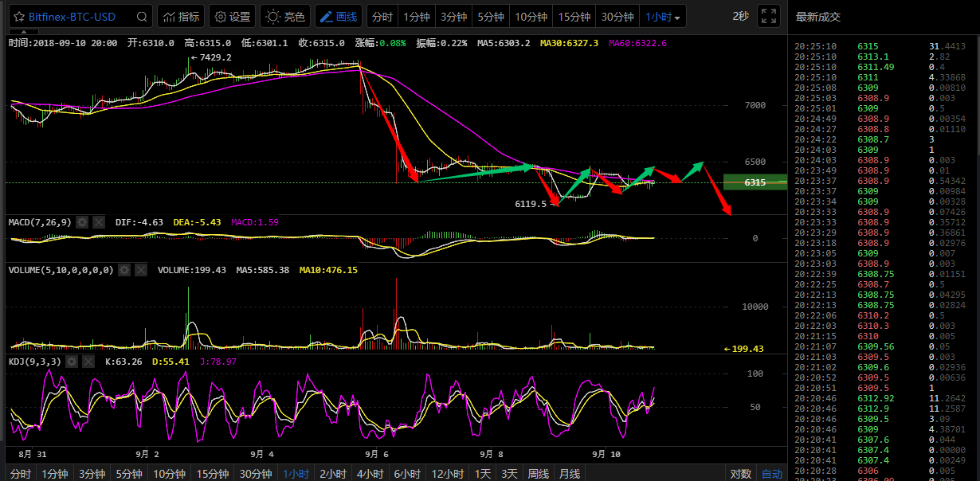The image size is (980, 481).
Task: Select 15分钟 in the top interval bar
Action: click(574, 17)
